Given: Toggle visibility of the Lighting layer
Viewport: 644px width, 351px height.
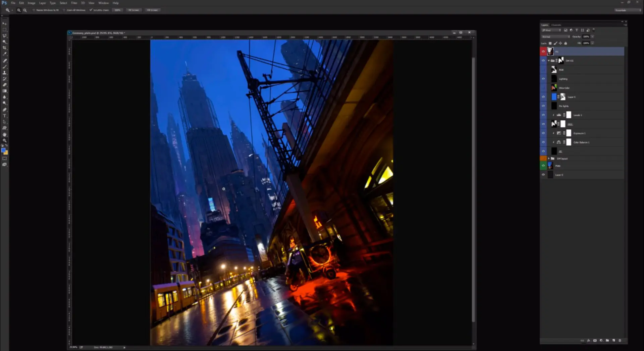Looking at the screenshot, I should click(x=543, y=79).
